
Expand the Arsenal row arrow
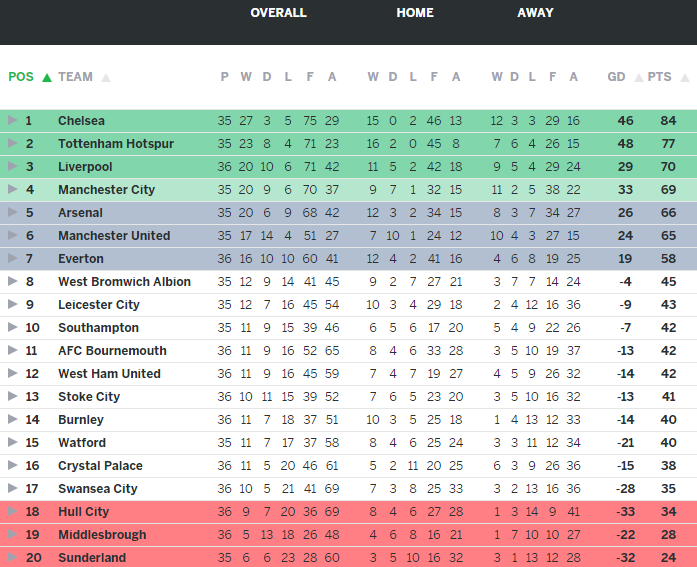coord(12,213)
